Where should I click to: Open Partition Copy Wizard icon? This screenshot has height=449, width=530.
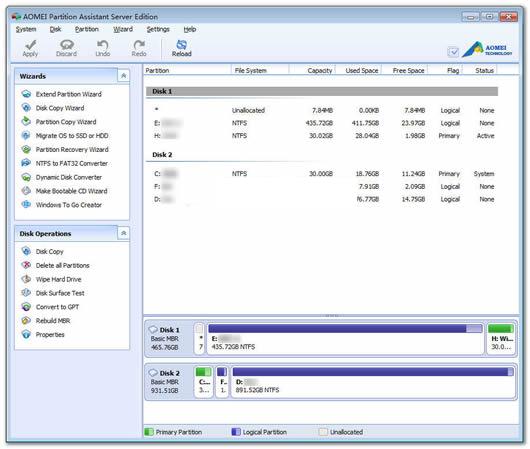(26, 121)
